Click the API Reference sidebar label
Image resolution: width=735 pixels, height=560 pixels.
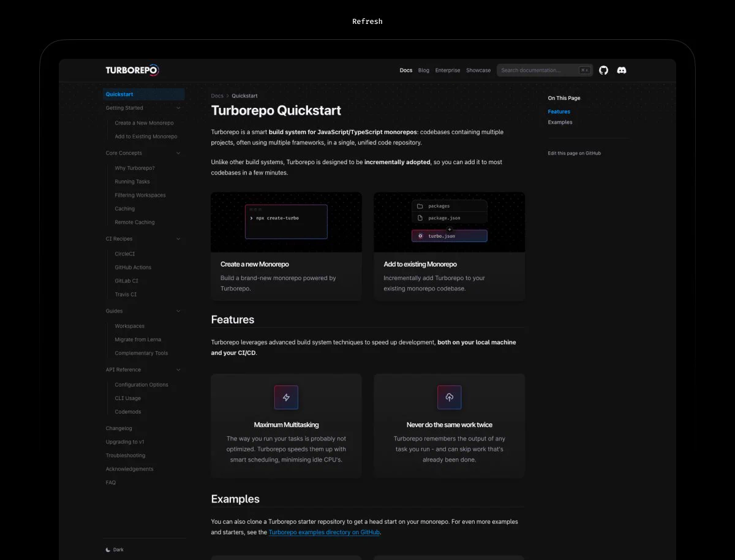[x=123, y=370]
